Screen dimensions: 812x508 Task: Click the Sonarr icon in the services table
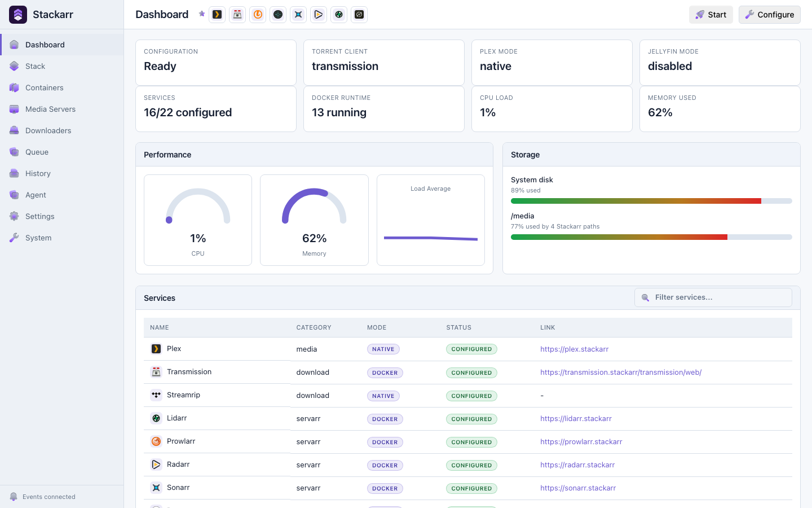tap(156, 488)
